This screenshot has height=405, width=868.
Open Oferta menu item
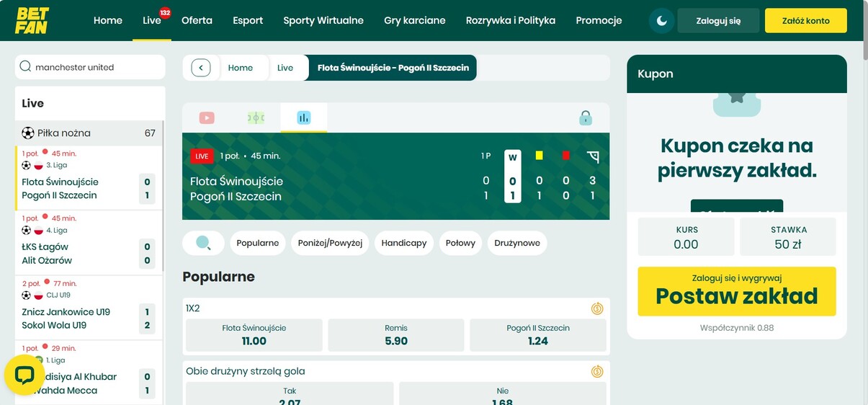click(x=197, y=20)
